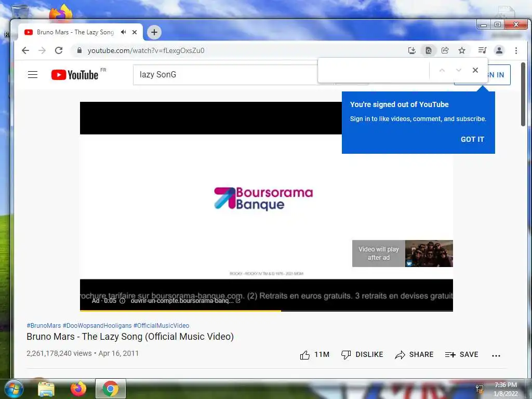Click the find-in-page search icon in address bar

429,50
